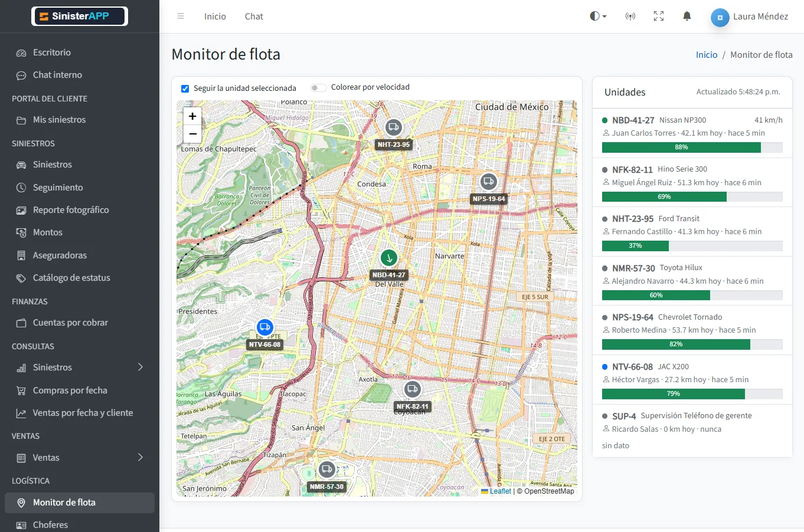Select unit NTV-66-08 JAC X200
The image size is (804, 532).
692,379
